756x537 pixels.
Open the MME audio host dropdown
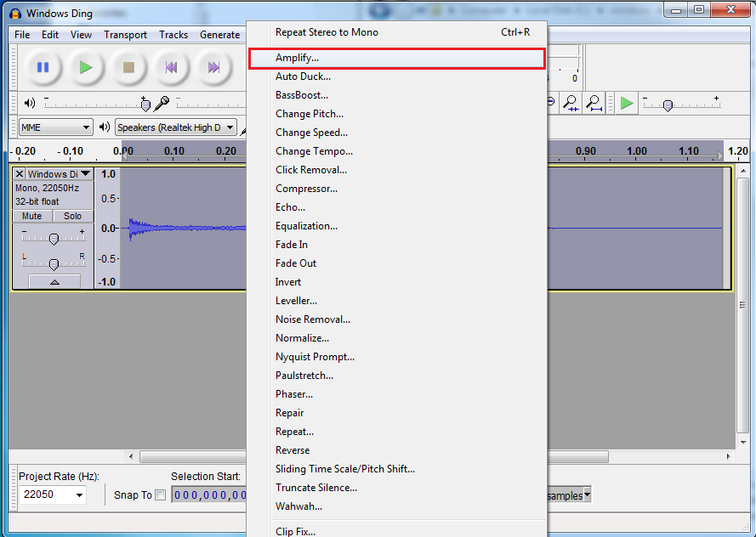[x=55, y=127]
